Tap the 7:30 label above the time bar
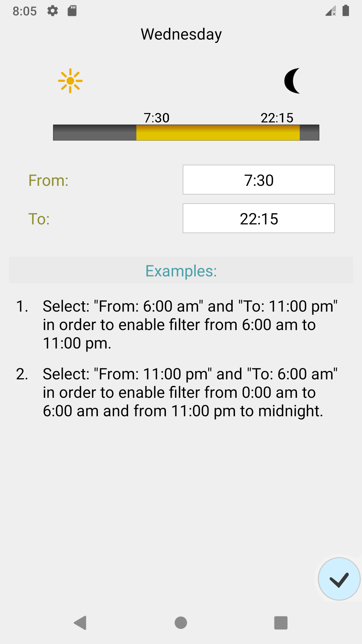362x644 pixels. (x=157, y=118)
